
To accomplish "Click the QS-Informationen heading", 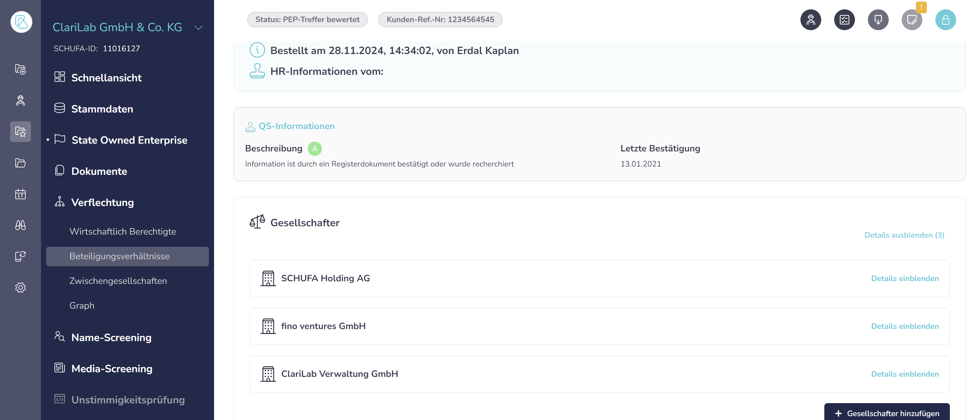I will [297, 126].
